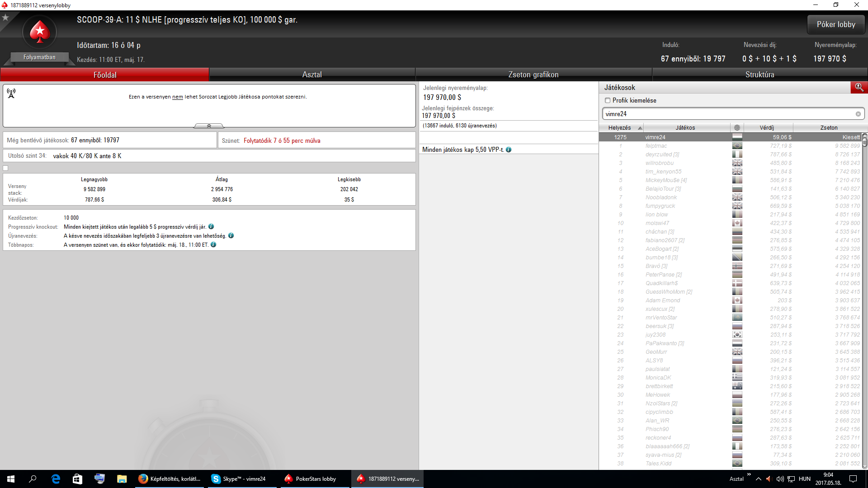Image resolution: width=868 pixels, height=488 pixels.
Task: Clear the vimre24 search field
Action: click(x=858, y=114)
